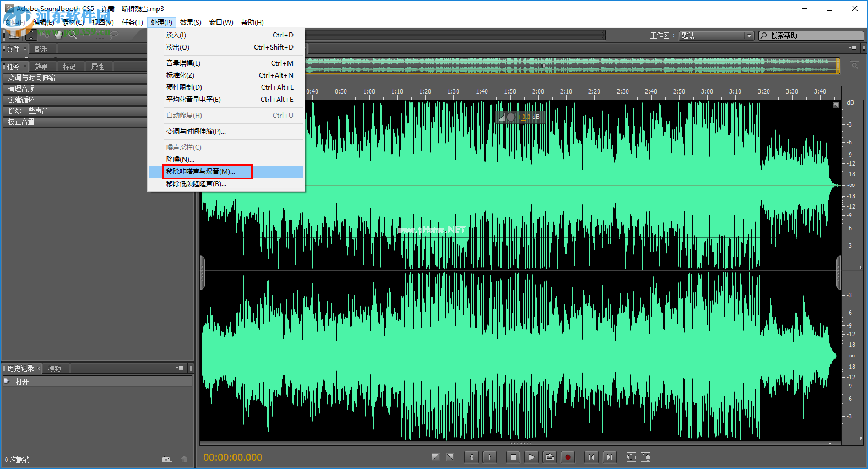
Task: Click the 00:00:00.000 timecode display
Action: point(232,457)
